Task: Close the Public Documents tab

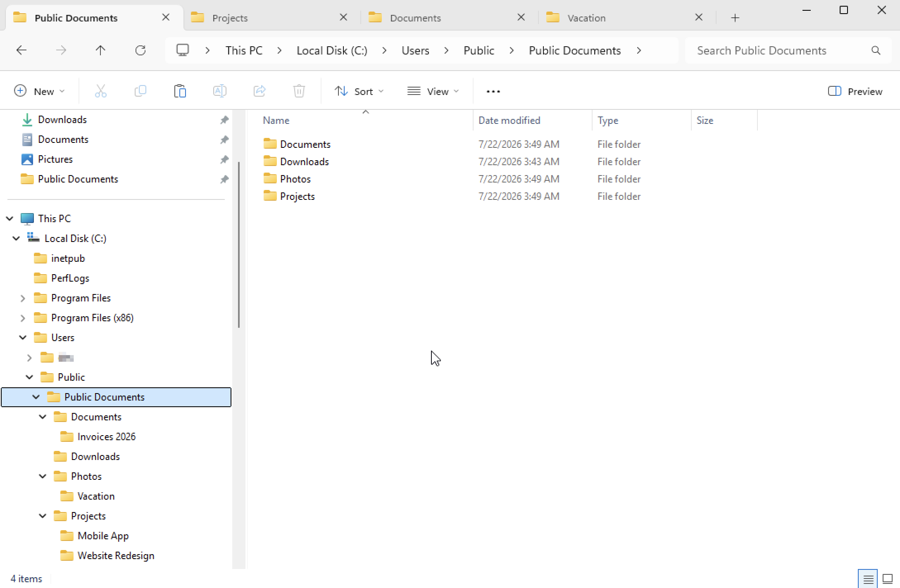Action: (x=166, y=17)
